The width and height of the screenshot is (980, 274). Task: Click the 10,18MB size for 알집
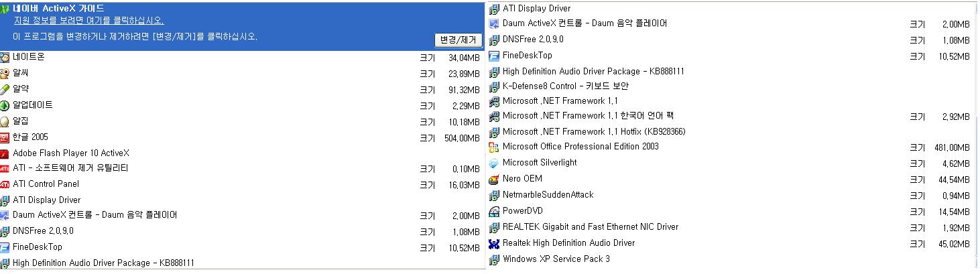(465, 122)
